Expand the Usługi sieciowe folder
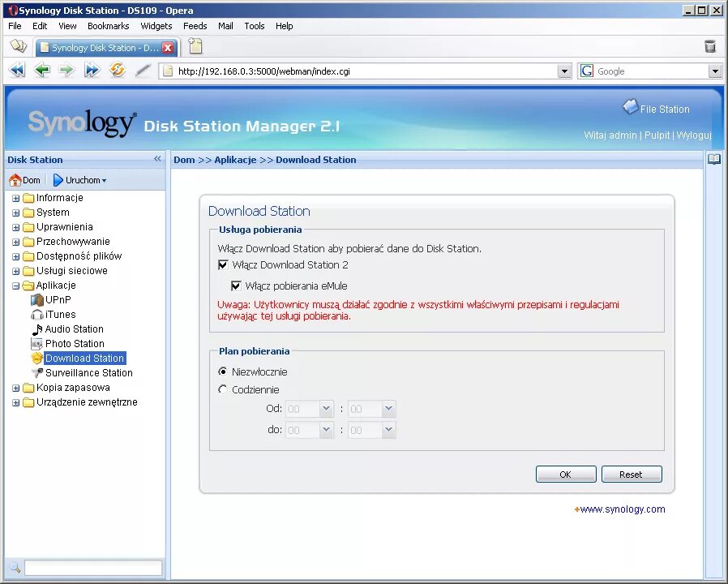The image size is (728, 584). [x=15, y=272]
